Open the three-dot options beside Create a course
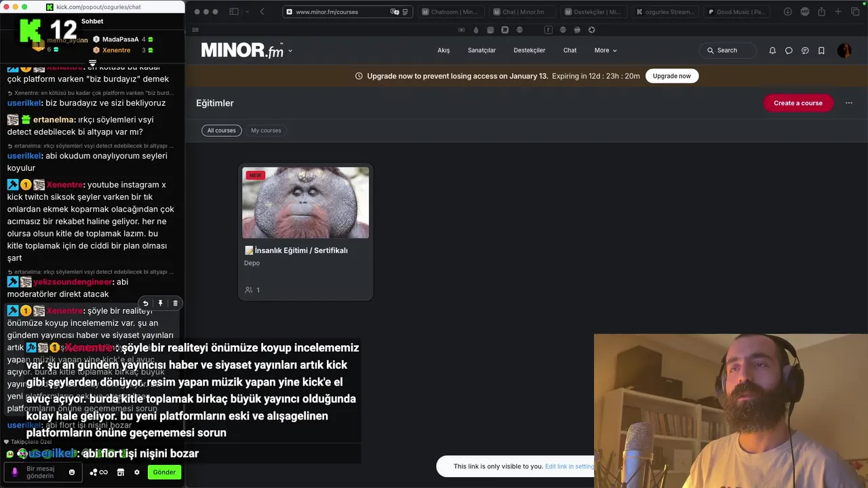The height and width of the screenshot is (488, 868). (849, 103)
